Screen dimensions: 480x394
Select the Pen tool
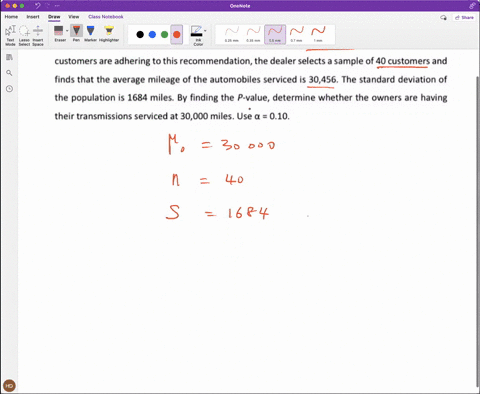click(x=76, y=34)
